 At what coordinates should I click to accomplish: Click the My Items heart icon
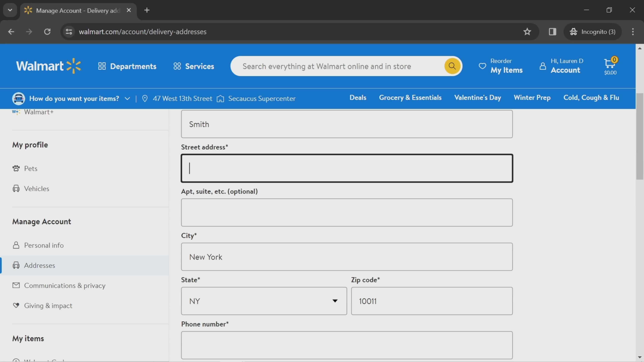pos(482,66)
